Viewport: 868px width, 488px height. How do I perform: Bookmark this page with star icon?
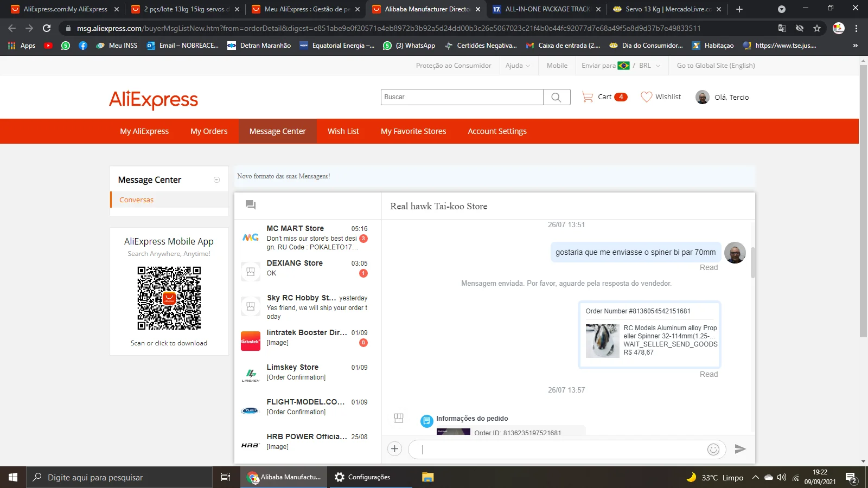click(x=817, y=28)
